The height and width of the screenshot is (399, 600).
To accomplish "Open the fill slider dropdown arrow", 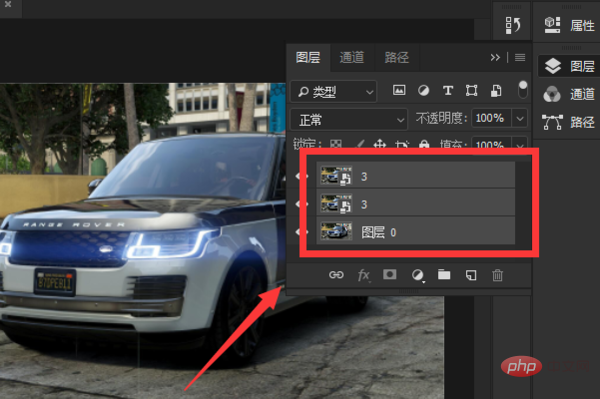I will coord(520,145).
